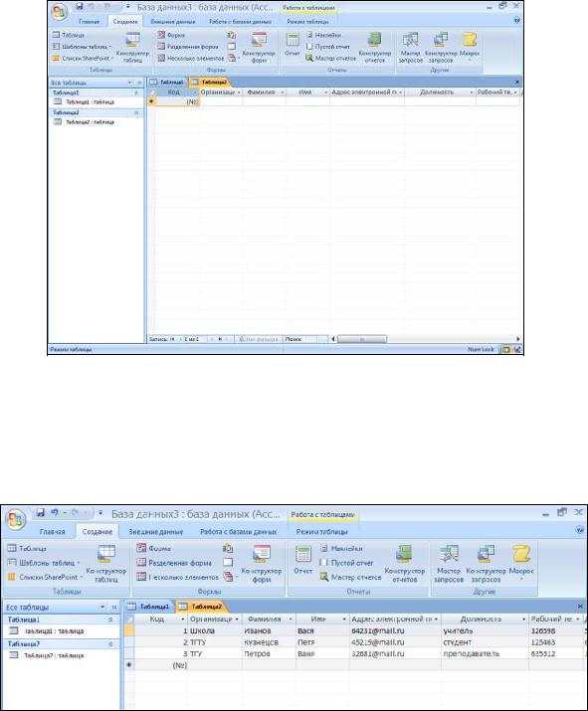Click Мастер запросов in the window with records
Image resolution: width=588 pixels, height=711 pixels.
[449, 565]
